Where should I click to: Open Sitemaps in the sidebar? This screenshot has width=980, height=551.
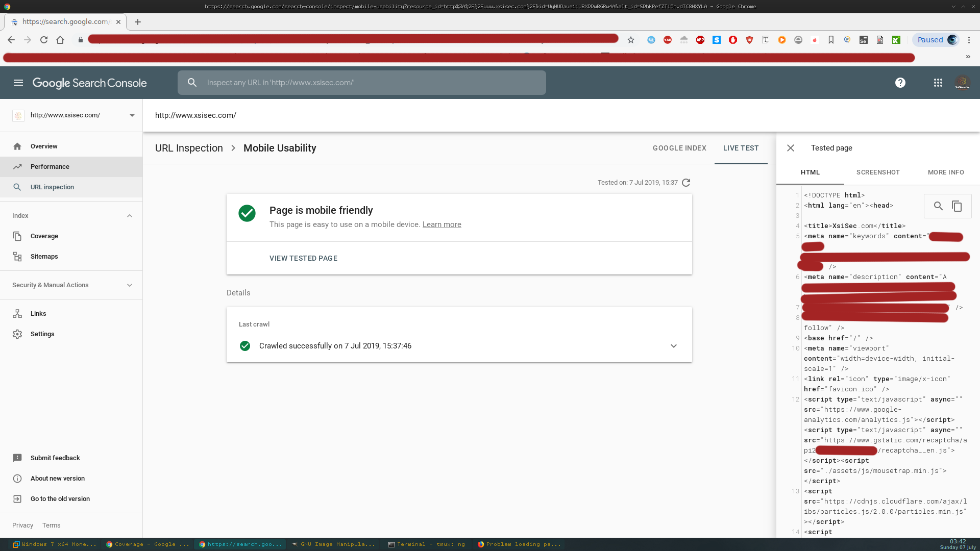71,257
